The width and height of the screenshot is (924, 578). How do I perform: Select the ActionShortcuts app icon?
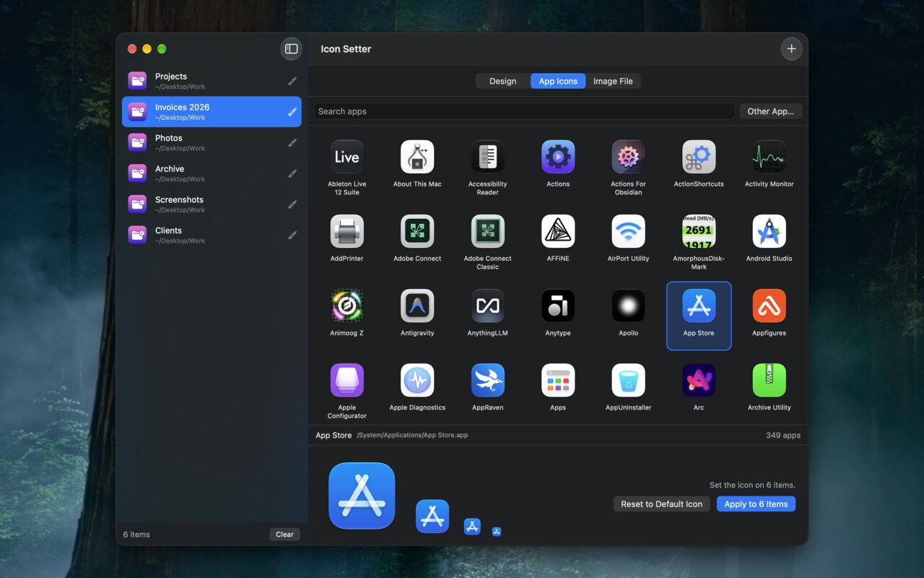click(x=699, y=157)
